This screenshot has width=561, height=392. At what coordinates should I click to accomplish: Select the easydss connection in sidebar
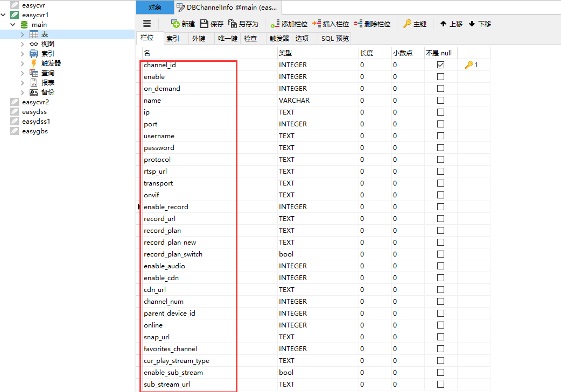tap(34, 112)
